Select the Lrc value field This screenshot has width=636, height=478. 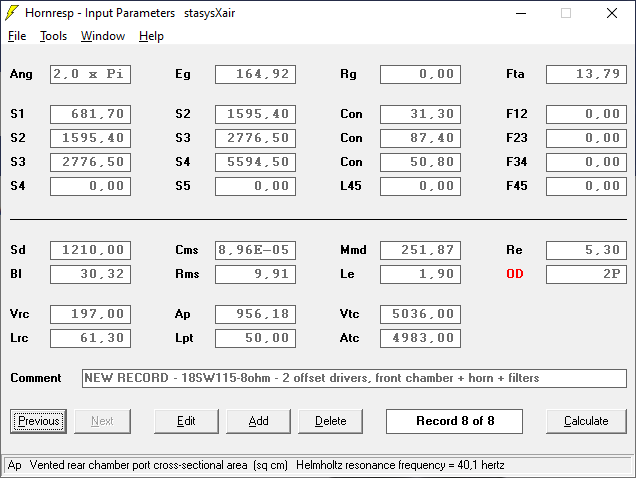[90, 338]
